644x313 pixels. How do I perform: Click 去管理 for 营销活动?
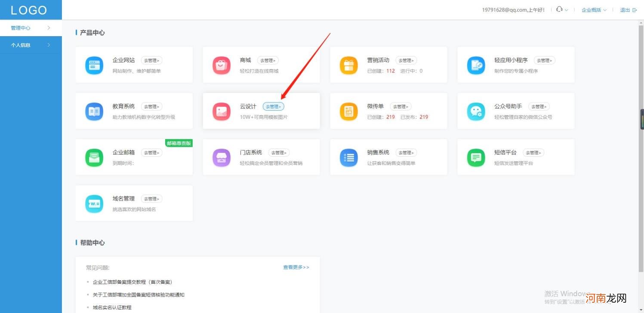tap(406, 61)
